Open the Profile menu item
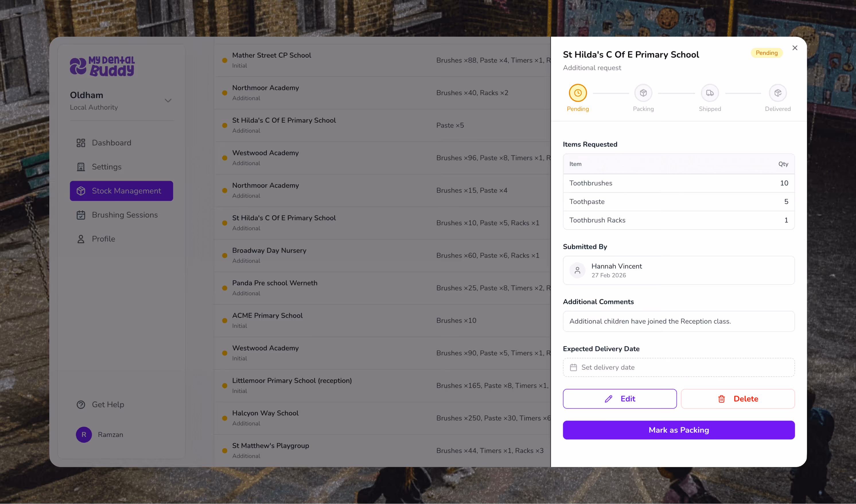This screenshot has width=856, height=504. tap(103, 239)
